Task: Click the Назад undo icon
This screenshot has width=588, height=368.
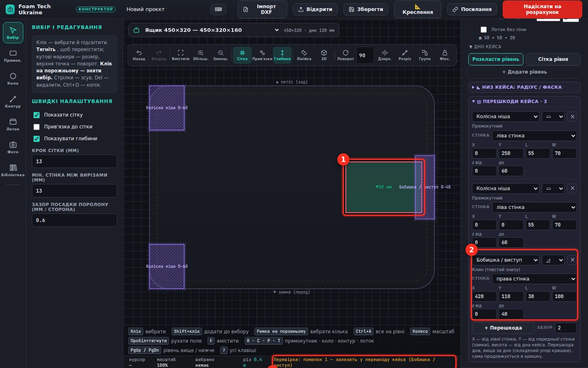Action: point(139,55)
